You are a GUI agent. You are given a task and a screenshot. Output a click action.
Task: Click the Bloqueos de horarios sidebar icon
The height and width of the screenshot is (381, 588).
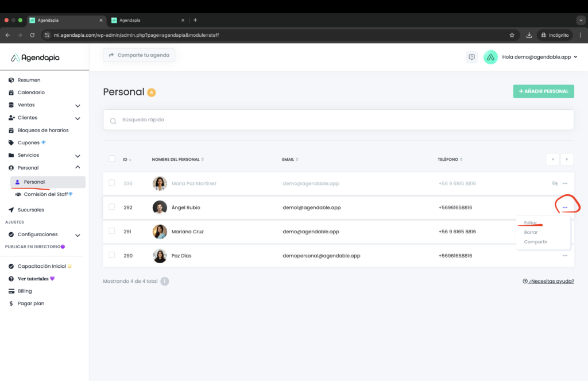click(11, 130)
